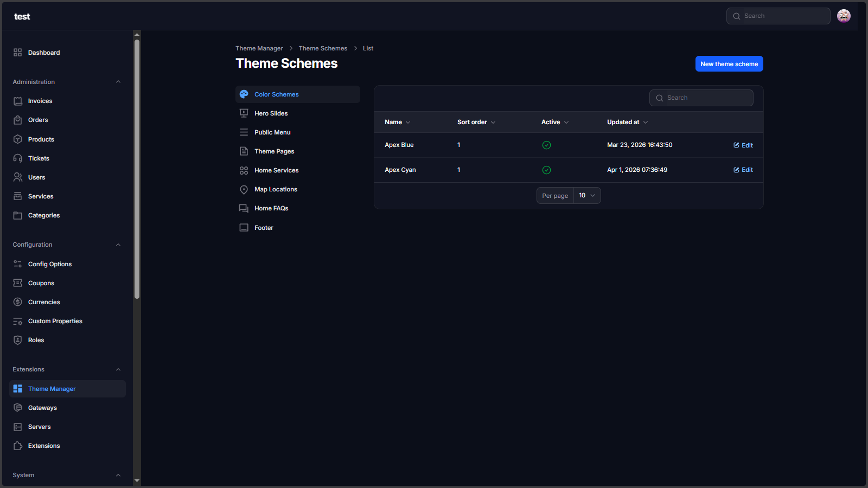Viewport: 868px width, 488px height.
Task: Click the Hero Slides monitor icon
Action: (x=244, y=113)
